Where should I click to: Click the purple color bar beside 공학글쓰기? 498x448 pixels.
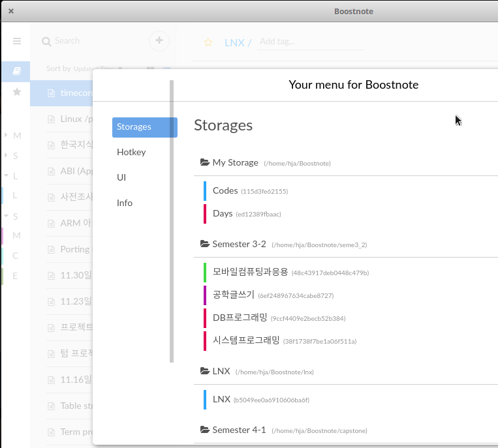(x=205, y=295)
